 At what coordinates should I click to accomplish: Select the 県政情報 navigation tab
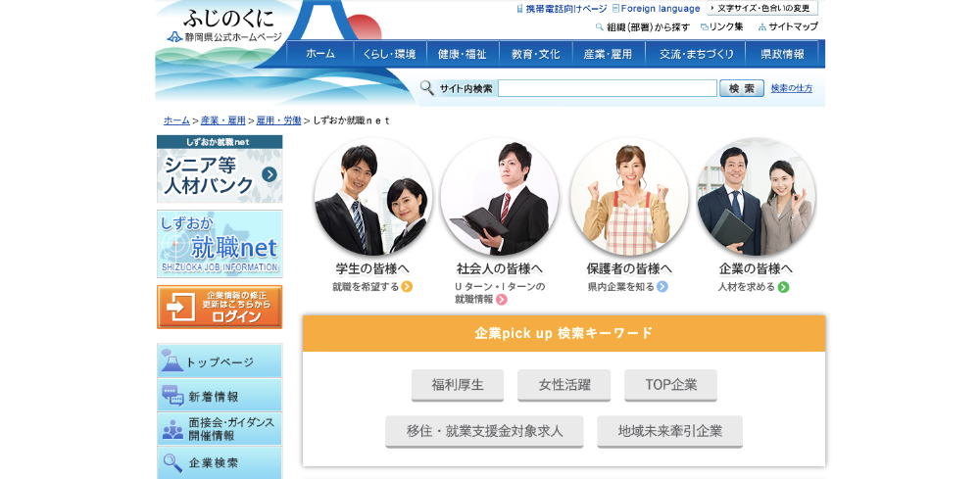(x=782, y=54)
